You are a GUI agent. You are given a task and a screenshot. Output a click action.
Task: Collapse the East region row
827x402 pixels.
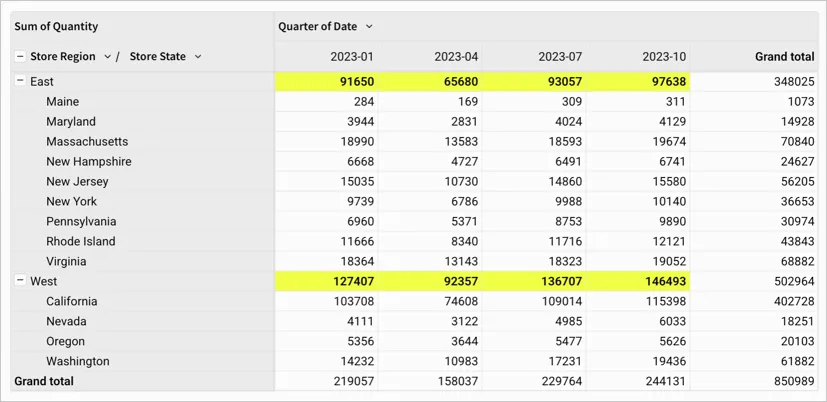(20, 81)
